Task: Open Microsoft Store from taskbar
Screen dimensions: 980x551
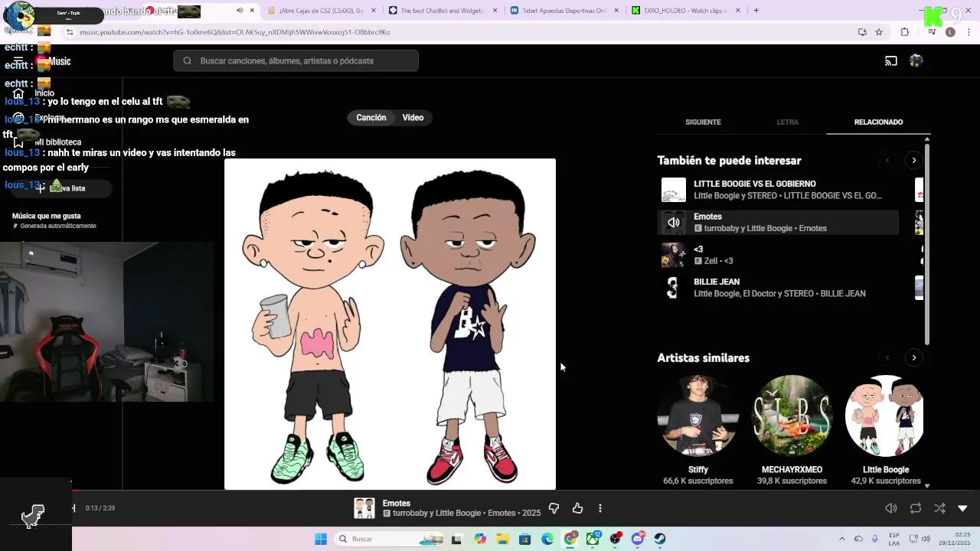Action: coord(524,539)
